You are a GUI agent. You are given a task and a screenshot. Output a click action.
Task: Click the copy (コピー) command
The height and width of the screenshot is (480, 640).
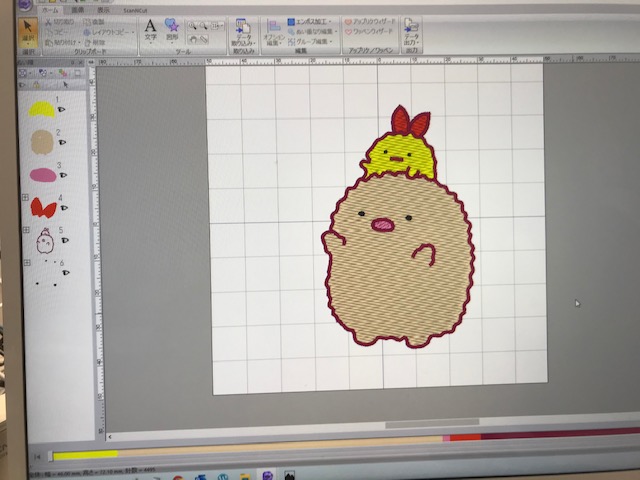[x=57, y=32]
